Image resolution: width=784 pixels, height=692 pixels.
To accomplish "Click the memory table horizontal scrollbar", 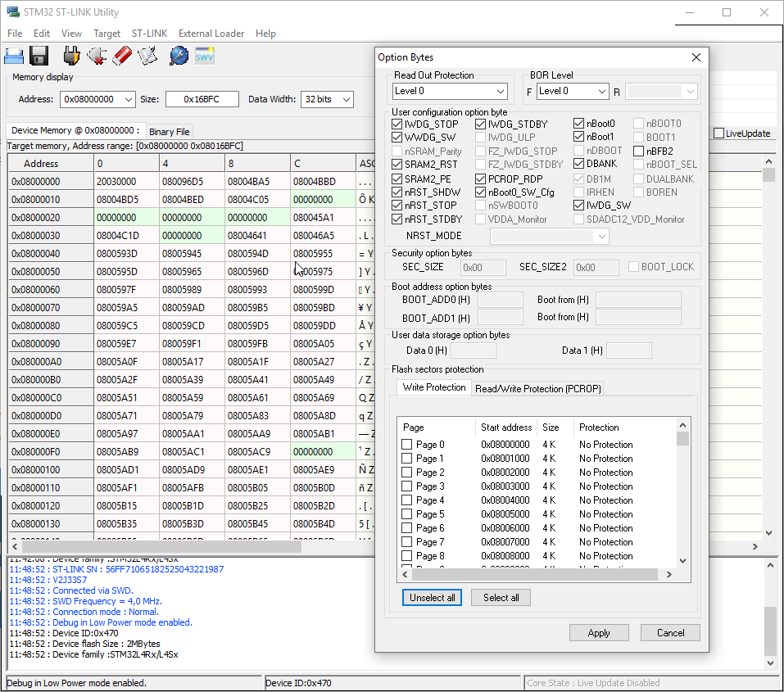I will (x=161, y=546).
